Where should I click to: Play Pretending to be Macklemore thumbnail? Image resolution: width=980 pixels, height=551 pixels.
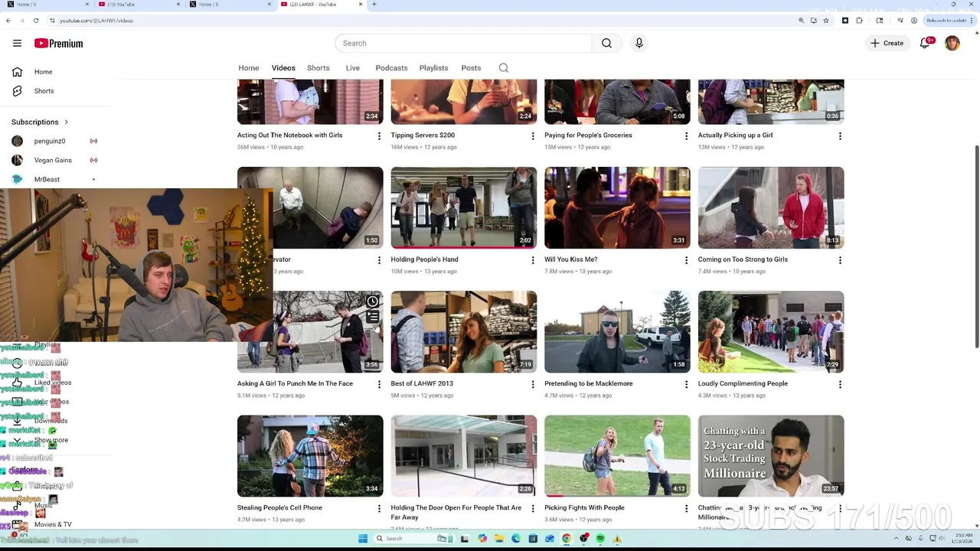[x=617, y=332]
